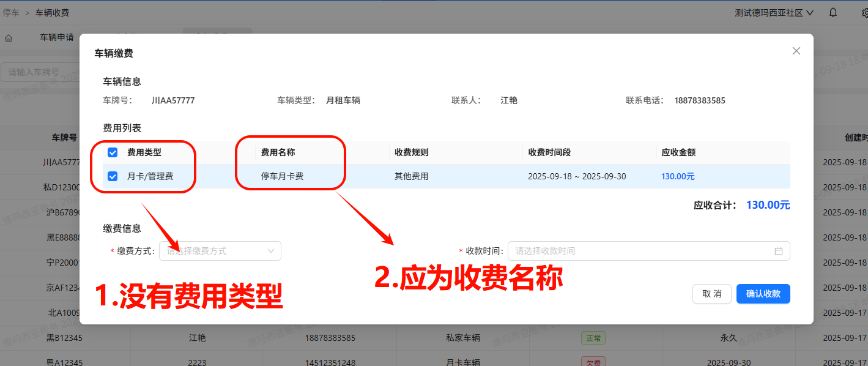Image resolution: width=868 pixels, height=366 pixels.
Task: Click the blue 130.00元 amount in fee row
Action: click(678, 176)
